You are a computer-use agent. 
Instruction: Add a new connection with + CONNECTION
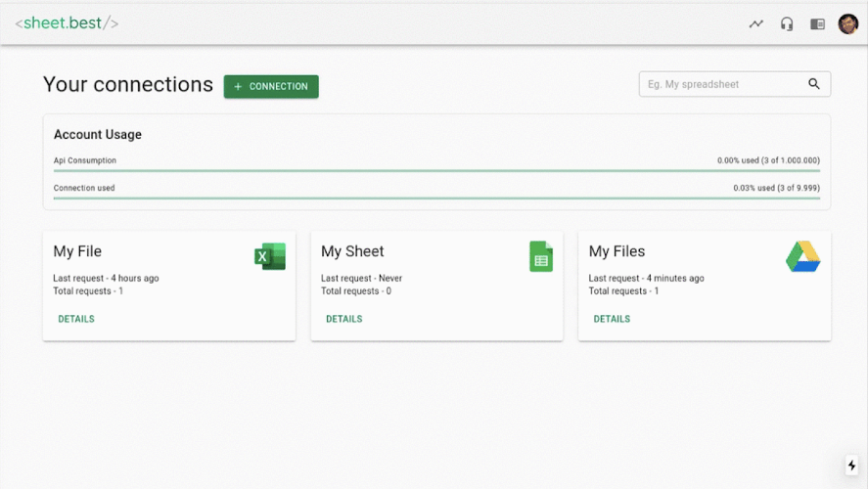[271, 86]
